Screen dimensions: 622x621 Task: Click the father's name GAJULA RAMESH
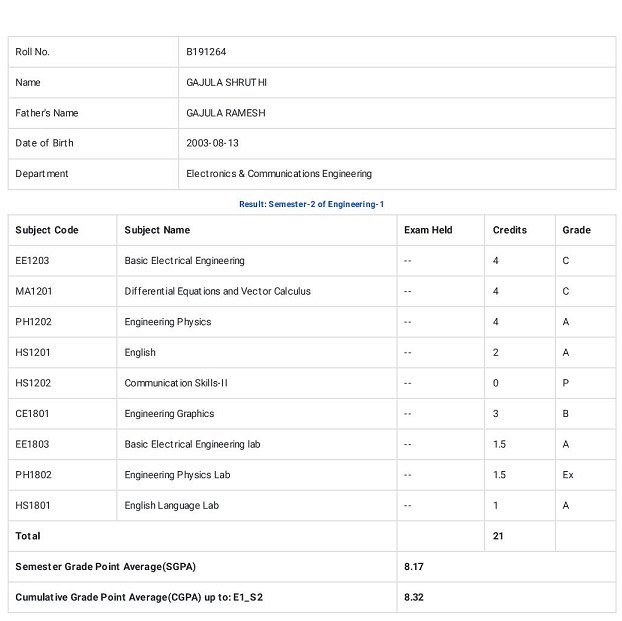(x=226, y=113)
